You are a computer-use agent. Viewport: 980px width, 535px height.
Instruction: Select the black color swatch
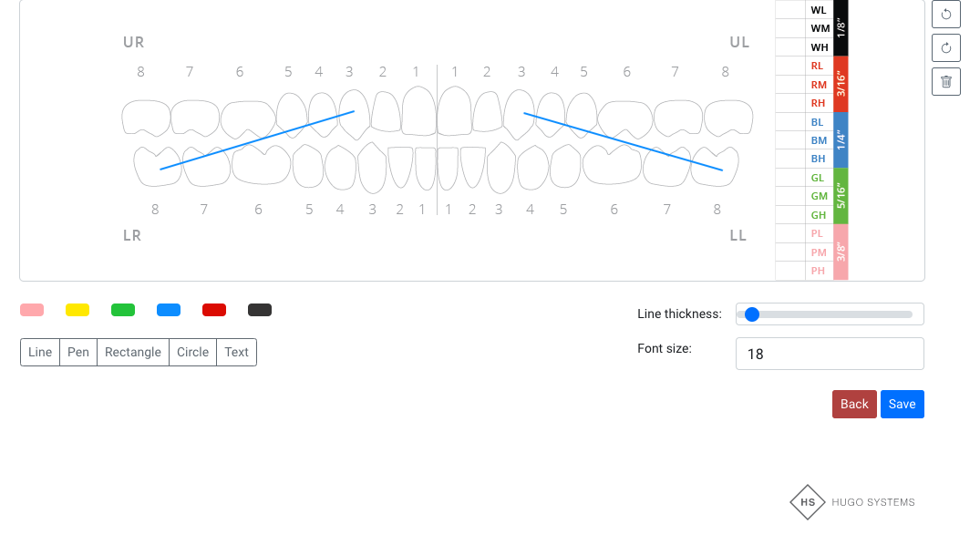(x=260, y=310)
